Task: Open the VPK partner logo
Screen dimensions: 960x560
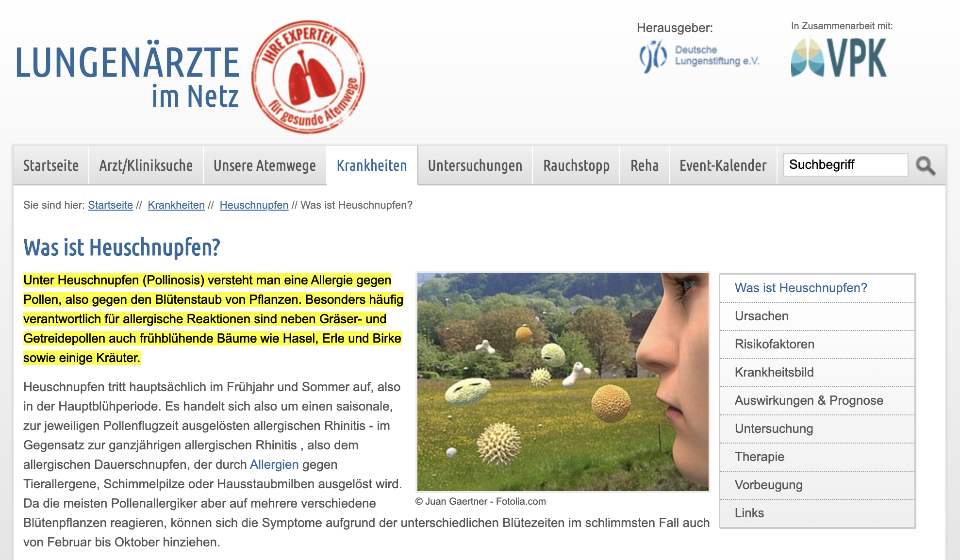Action: (x=839, y=57)
